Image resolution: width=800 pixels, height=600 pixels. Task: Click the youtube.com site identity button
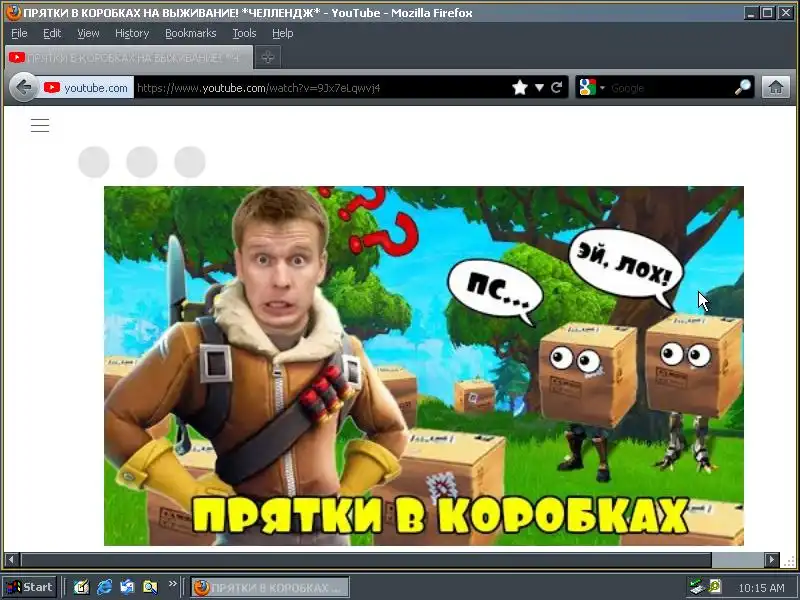point(86,88)
